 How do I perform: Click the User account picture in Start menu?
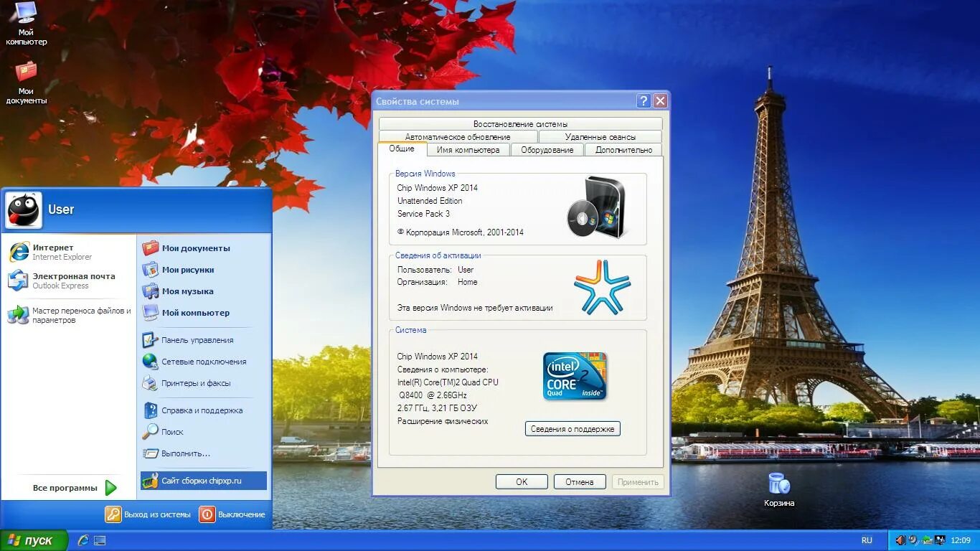[x=24, y=210]
